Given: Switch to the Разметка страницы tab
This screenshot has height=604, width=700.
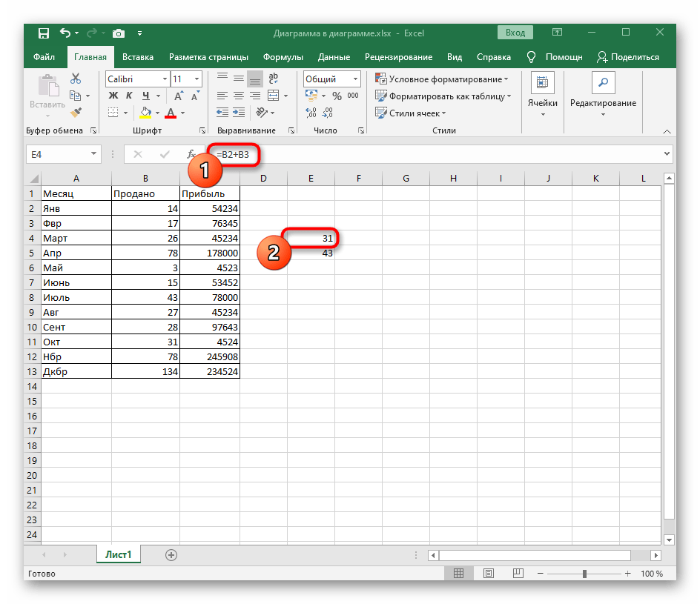Looking at the screenshot, I should pyautogui.click(x=208, y=57).
